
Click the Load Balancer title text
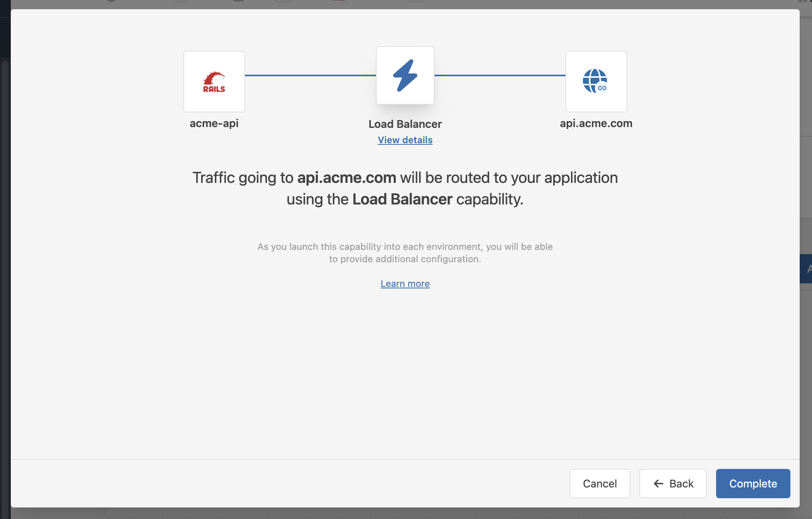pos(405,124)
